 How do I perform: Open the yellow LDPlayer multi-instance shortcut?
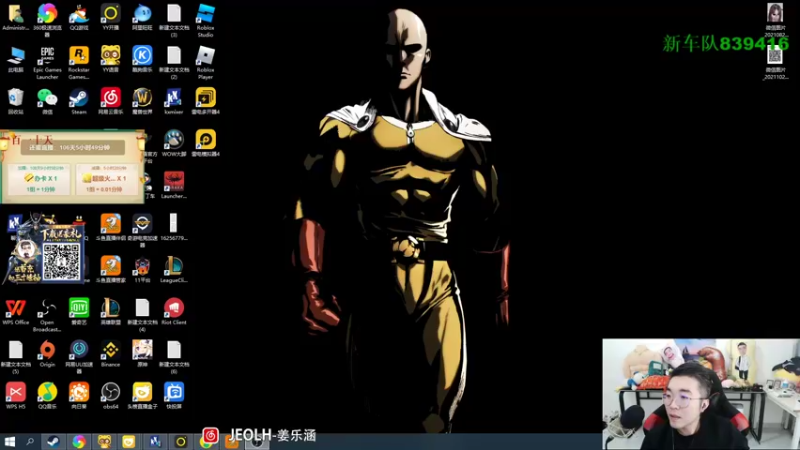pos(205,101)
